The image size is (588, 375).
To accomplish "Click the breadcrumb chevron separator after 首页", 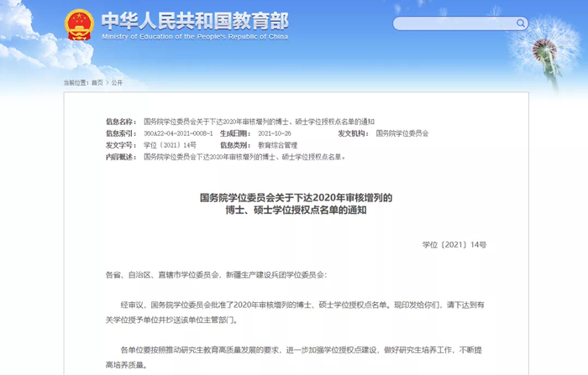I will 108,82.
